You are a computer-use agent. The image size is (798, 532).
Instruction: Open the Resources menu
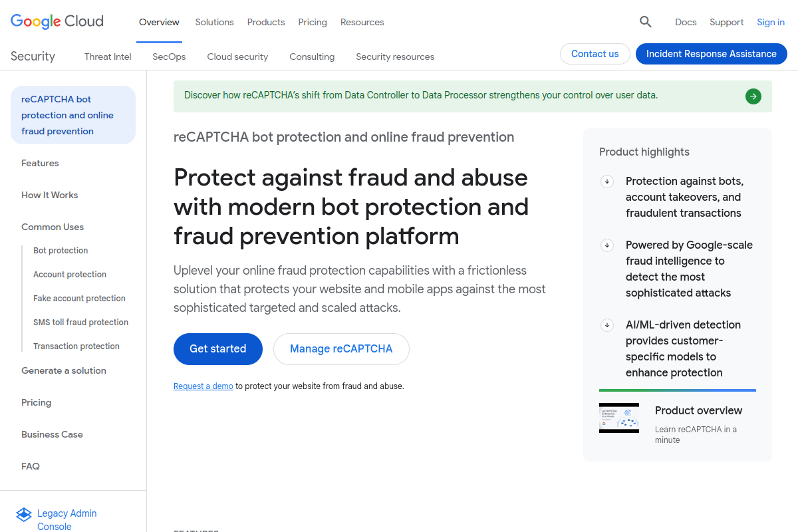pos(362,22)
